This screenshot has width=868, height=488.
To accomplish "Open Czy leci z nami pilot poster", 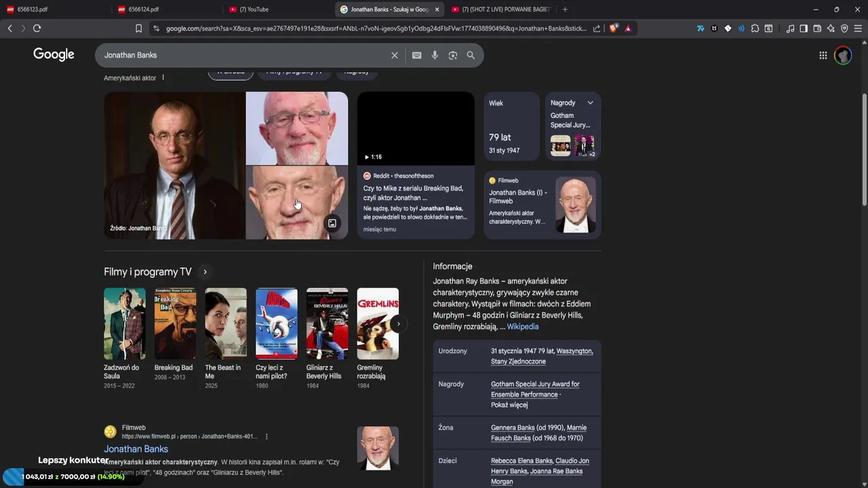I will pyautogui.click(x=277, y=324).
